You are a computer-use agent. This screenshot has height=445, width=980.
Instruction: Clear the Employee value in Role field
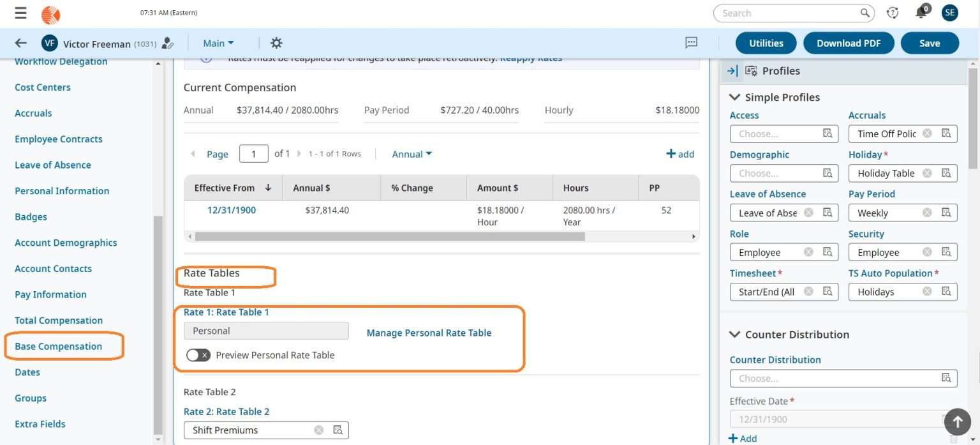pyautogui.click(x=808, y=252)
